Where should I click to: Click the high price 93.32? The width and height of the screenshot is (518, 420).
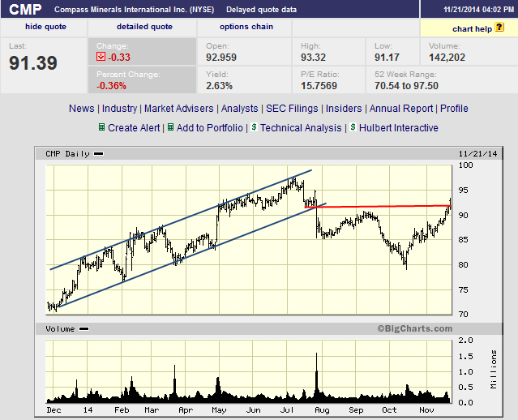coord(313,58)
